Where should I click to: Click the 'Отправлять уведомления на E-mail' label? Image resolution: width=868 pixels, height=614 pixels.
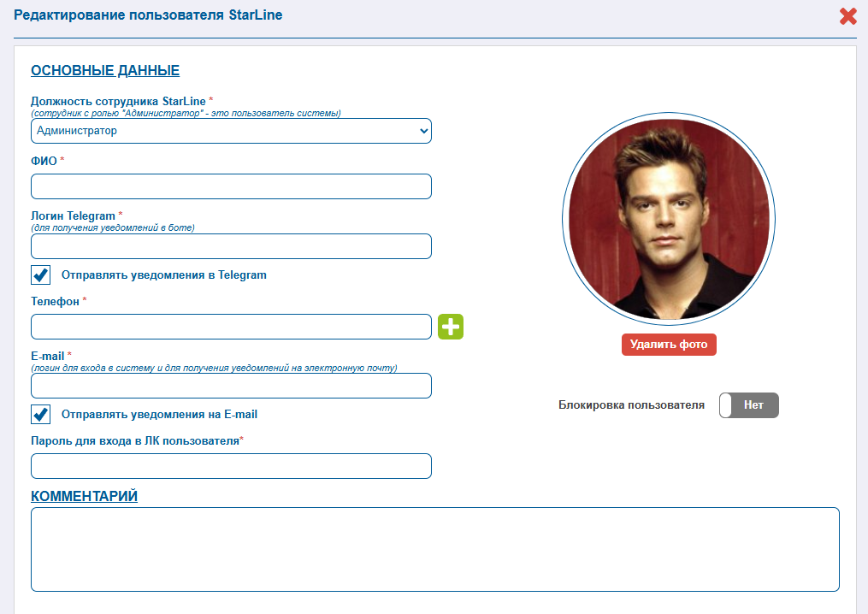(x=159, y=414)
